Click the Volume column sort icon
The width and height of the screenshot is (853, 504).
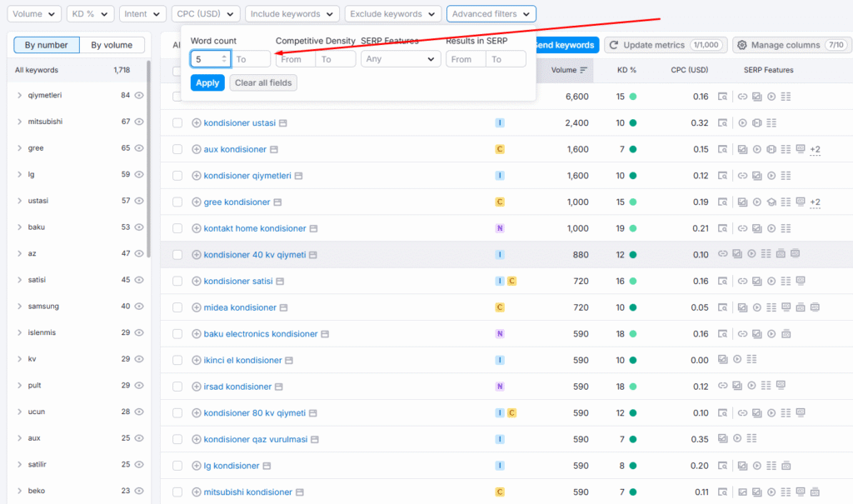pos(584,70)
